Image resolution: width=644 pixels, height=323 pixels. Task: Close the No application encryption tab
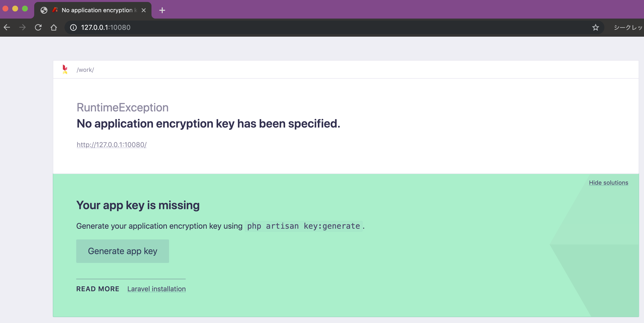[x=143, y=10]
